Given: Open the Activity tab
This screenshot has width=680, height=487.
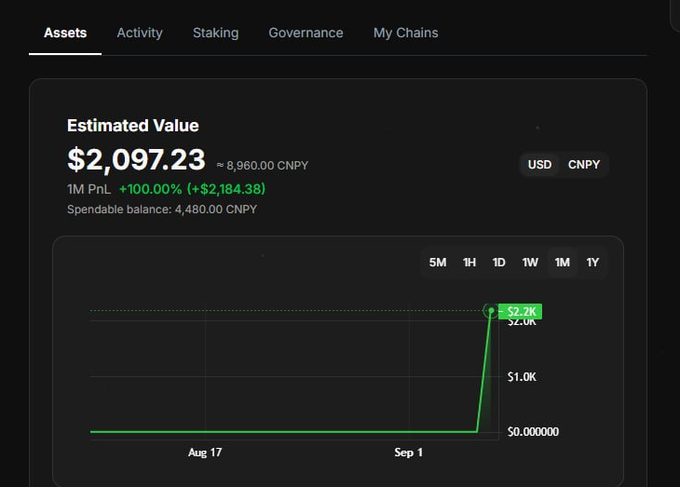Looking at the screenshot, I should (140, 33).
